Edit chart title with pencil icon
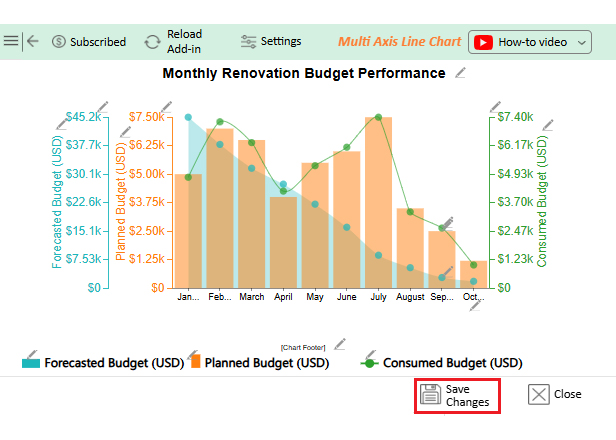 coord(460,73)
